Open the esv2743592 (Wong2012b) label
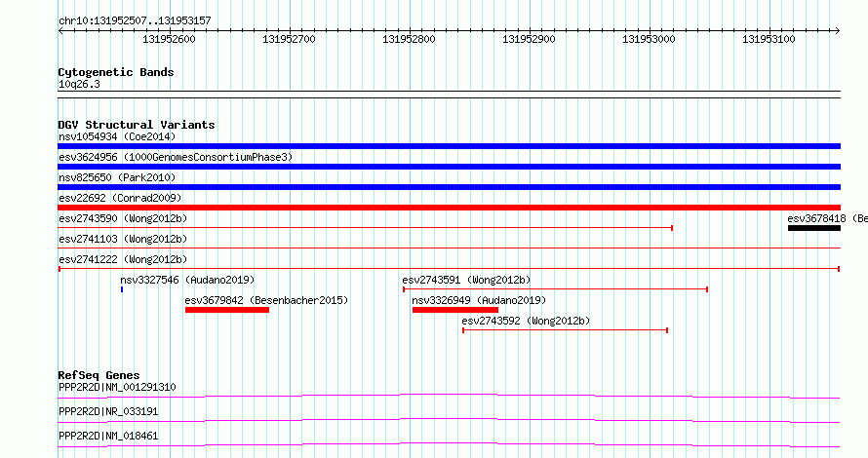The width and height of the screenshot is (868, 458). pos(526,321)
